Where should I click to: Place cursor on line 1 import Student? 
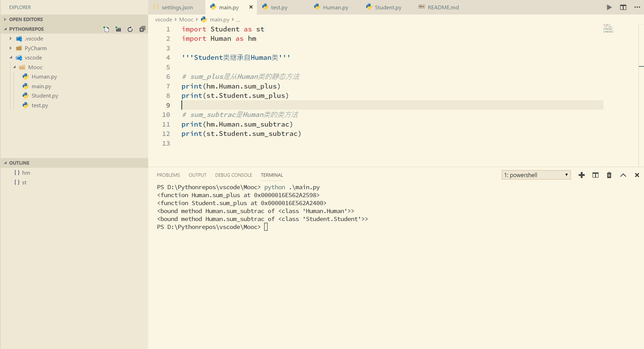pos(223,29)
